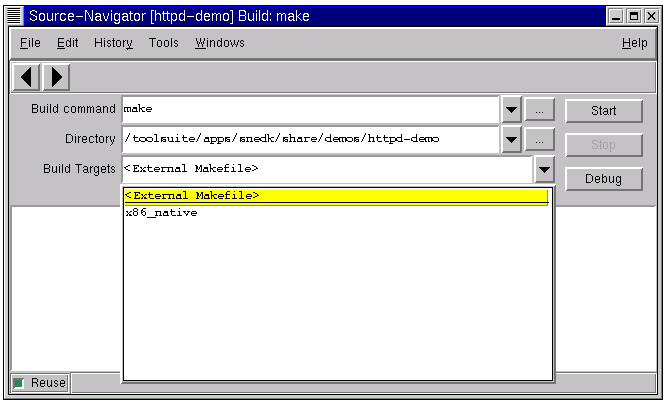
Task: Collapse the Build Targets dropdown arrow
Action: (544, 169)
